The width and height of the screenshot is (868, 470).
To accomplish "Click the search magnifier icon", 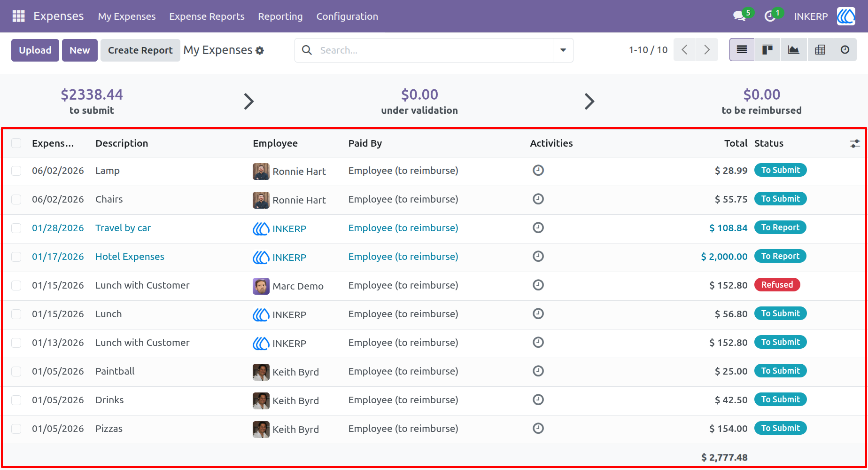I will [307, 50].
